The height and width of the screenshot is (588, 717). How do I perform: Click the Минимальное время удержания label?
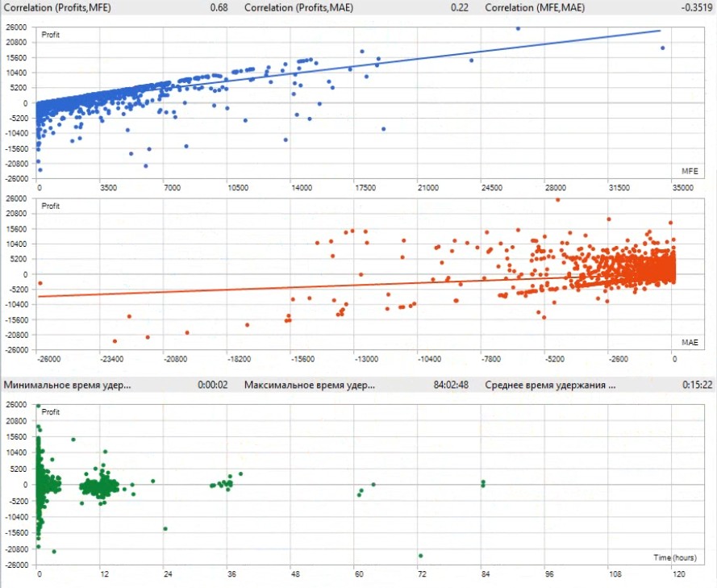tap(67, 385)
